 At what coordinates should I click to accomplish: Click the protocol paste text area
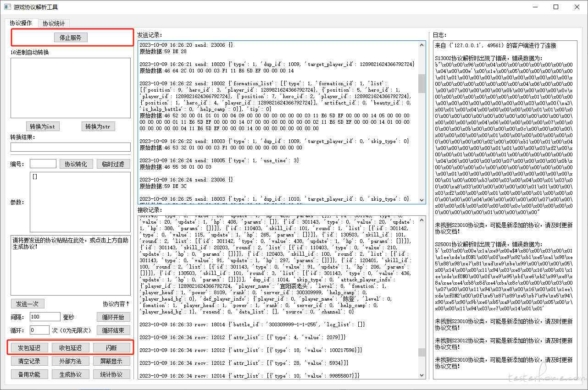70,265
